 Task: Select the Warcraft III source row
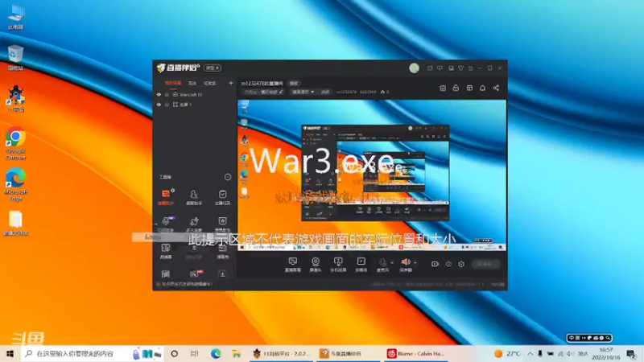[x=195, y=94]
